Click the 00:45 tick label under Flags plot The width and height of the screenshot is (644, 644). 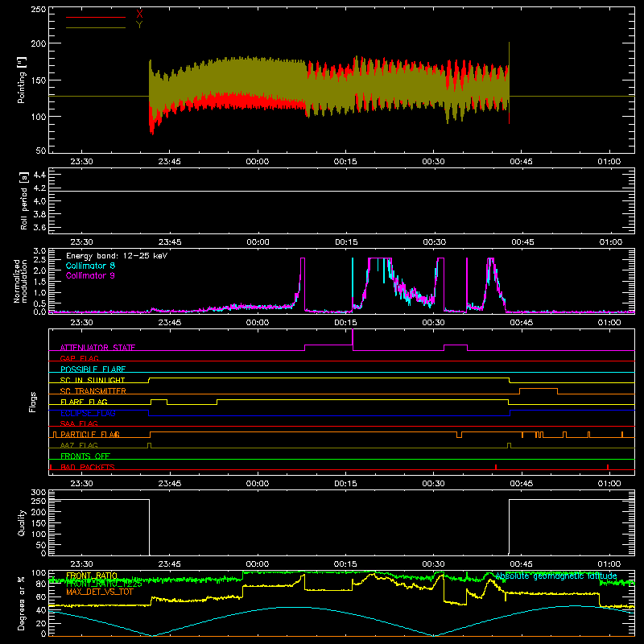point(522,484)
